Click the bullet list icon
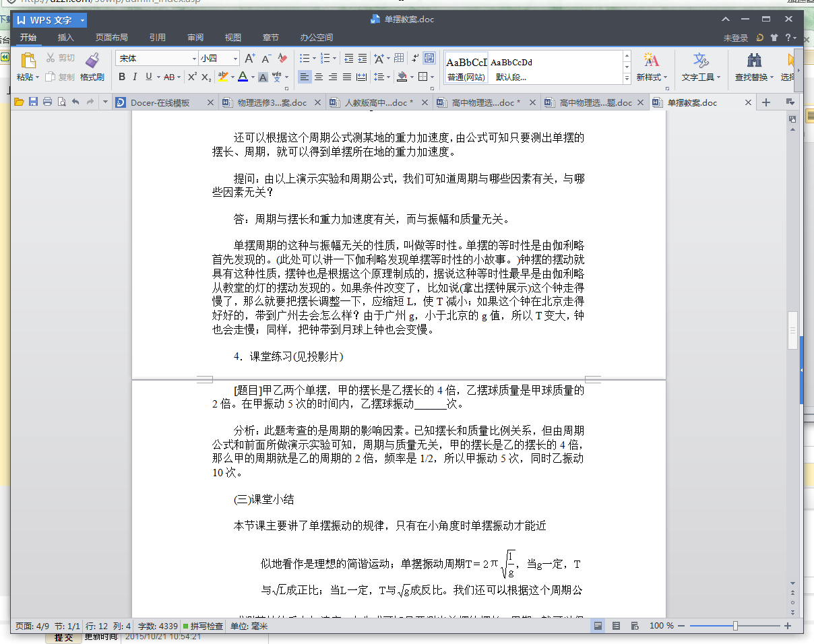The image size is (814, 644). pos(305,59)
